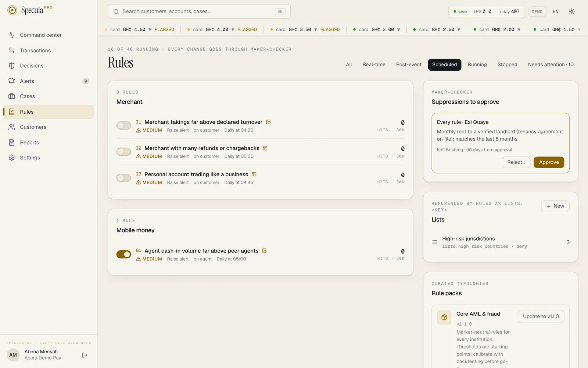This screenshot has height=368, width=588.
Task: Click the Specula logo icon
Action: (12, 10)
